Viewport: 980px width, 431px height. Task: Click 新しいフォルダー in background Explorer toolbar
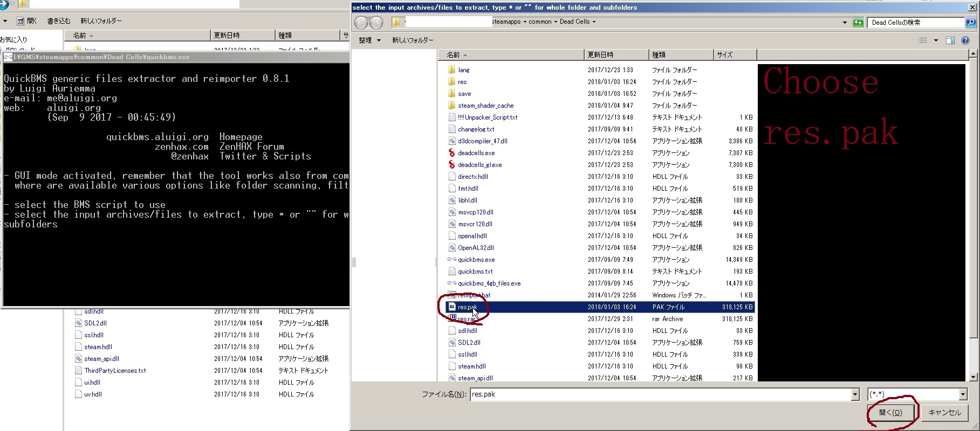101,21
